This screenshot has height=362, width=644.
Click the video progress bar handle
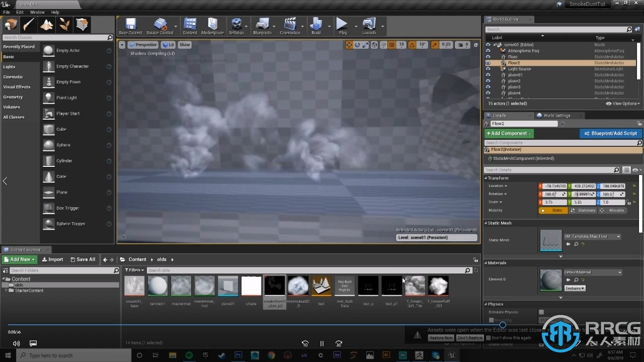click(503, 325)
